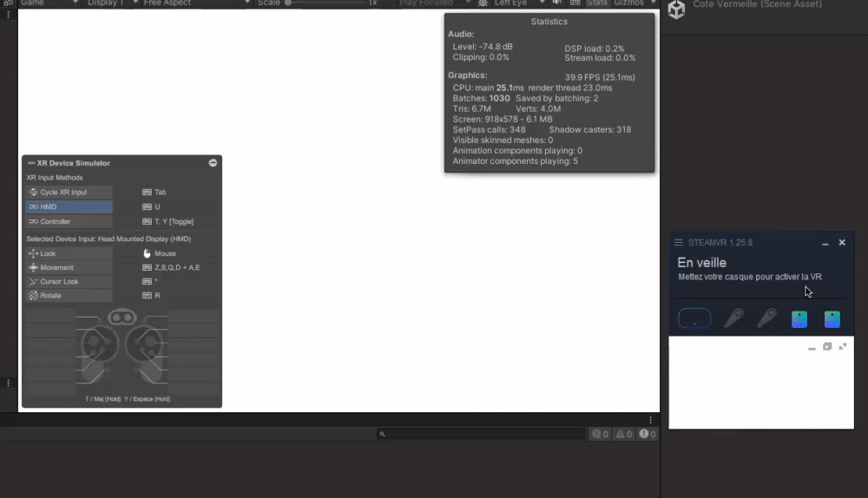Click Batches: 1030 in Statistics
The height and width of the screenshot is (498, 868).
click(481, 99)
